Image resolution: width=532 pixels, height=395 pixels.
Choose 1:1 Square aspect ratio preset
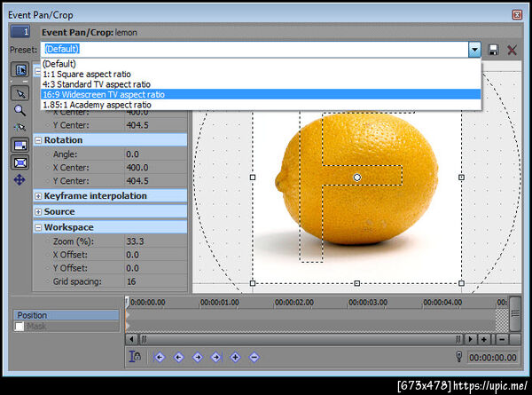(x=261, y=74)
